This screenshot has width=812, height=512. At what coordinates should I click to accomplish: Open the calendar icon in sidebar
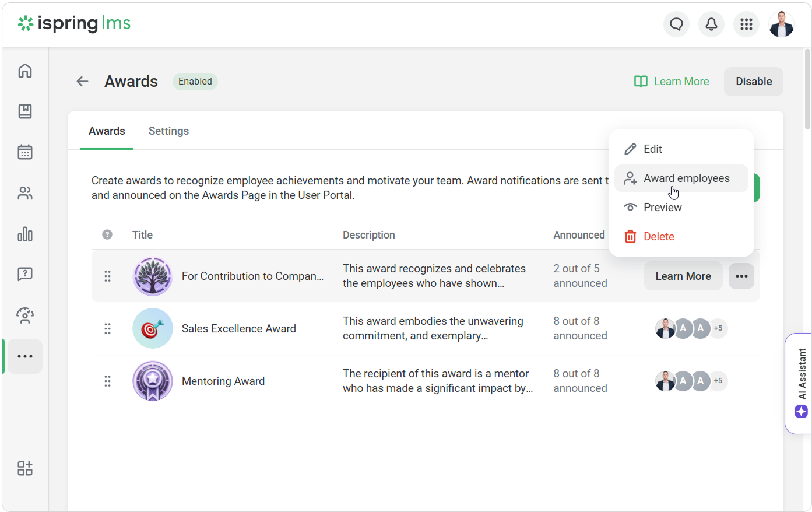pos(25,152)
